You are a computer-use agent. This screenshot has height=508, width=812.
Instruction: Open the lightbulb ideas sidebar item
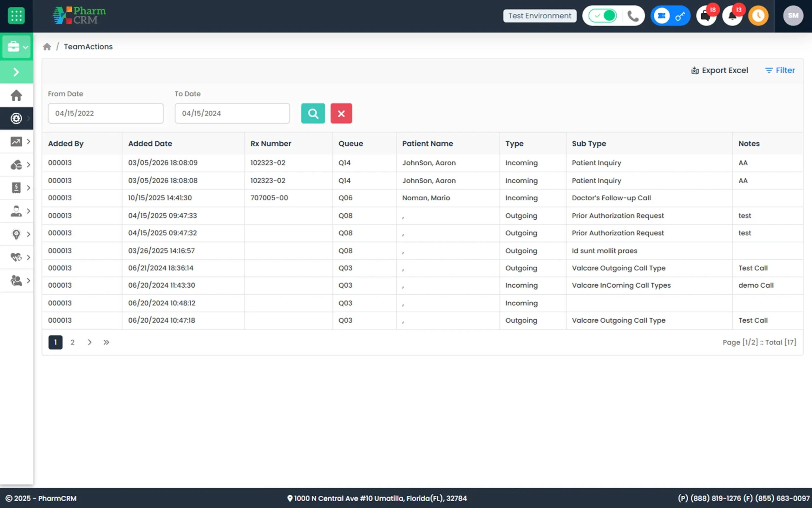[16, 234]
